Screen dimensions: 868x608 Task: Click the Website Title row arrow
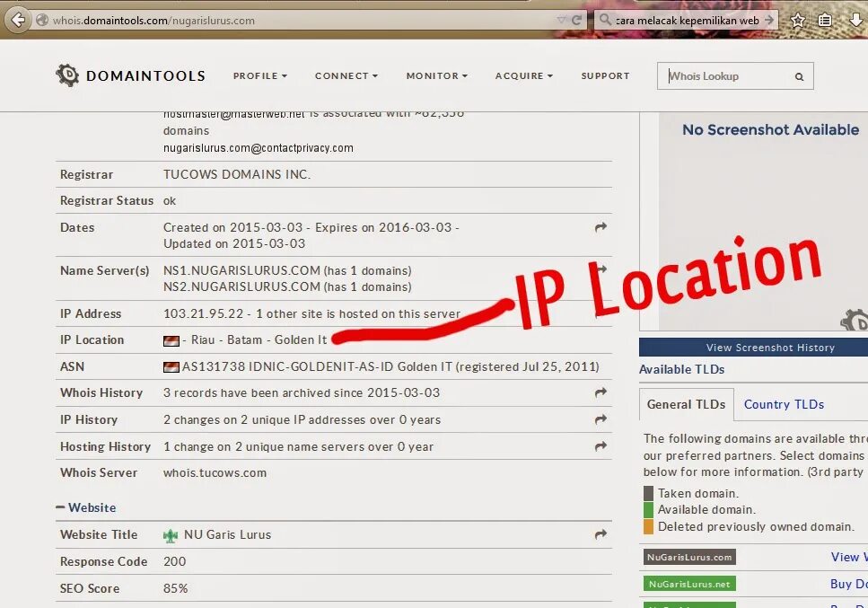(x=601, y=534)
